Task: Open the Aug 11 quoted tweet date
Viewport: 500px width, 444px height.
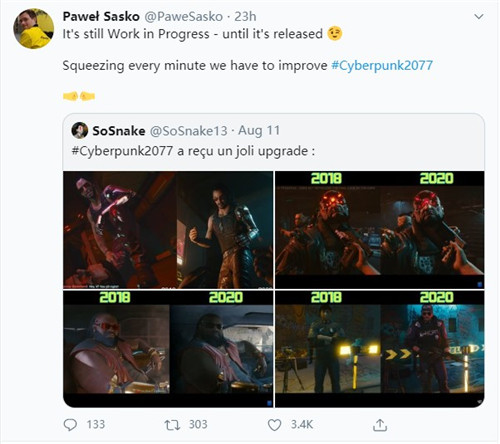Action: pyautogui.click(x=259, y=130)
